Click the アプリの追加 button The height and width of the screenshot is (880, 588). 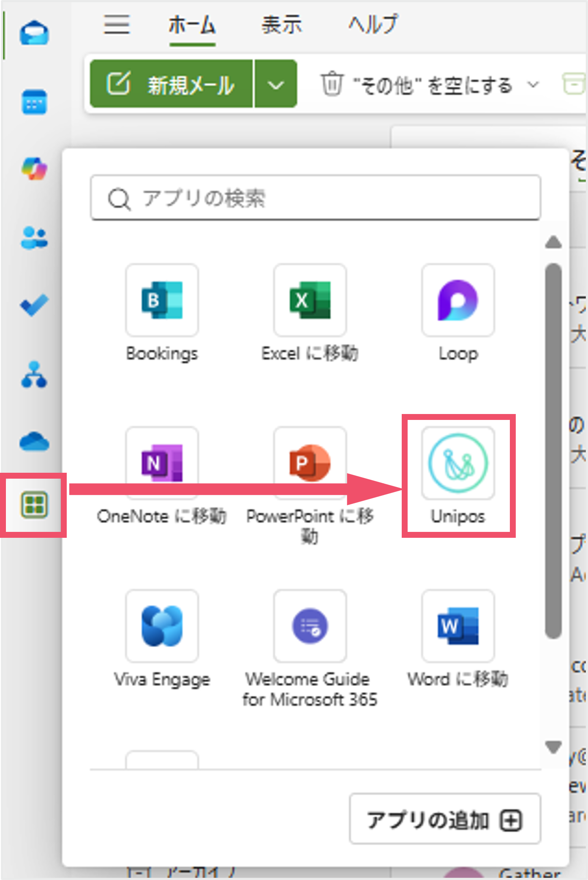445,819
